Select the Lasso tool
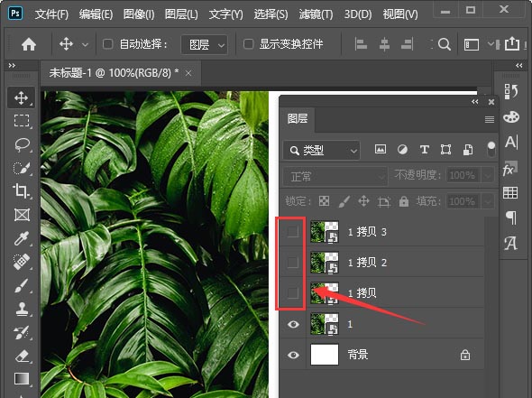 [x=22, y=144]
